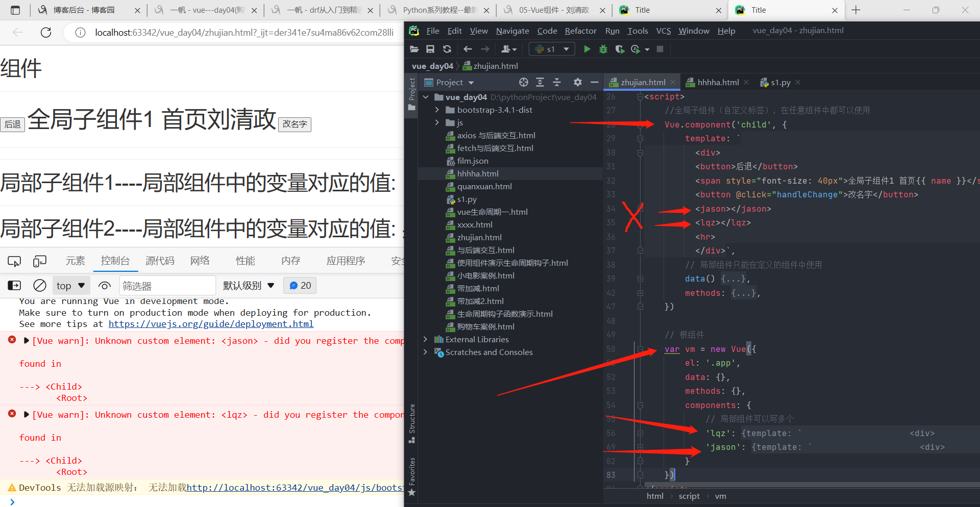The height and width of the screenshot is (507, 980).
Task: Toggle the DevTools console sidebar
Action: (x=14, y=286)
